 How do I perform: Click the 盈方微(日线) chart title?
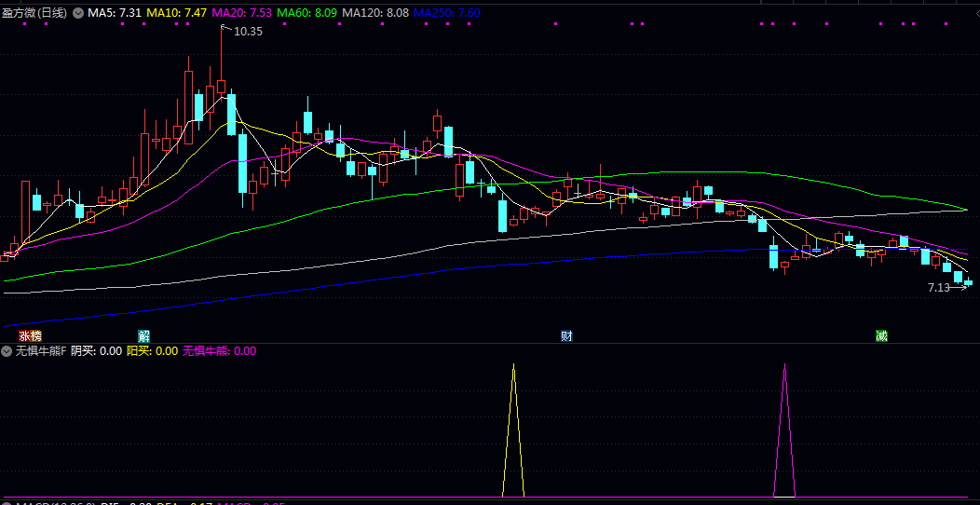[x=35, y=13]
